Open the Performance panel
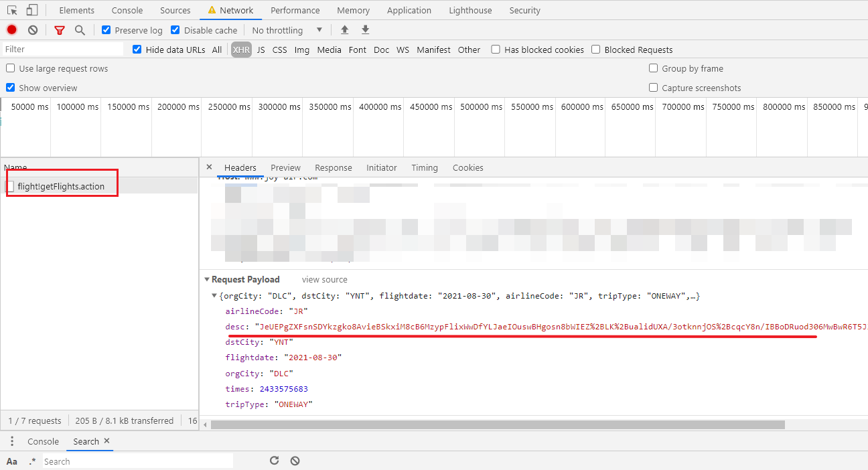The image size is (868, 470). pos(295,10)
